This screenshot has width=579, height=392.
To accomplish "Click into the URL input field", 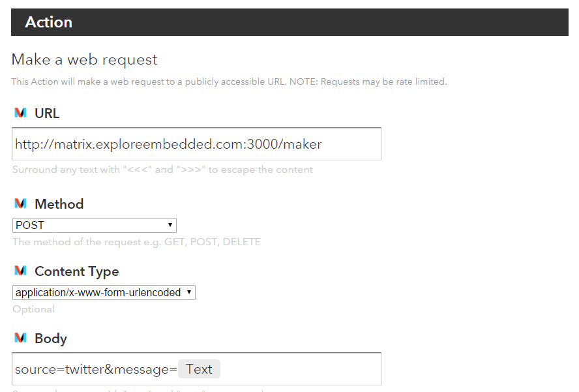I will coord(196,144).
